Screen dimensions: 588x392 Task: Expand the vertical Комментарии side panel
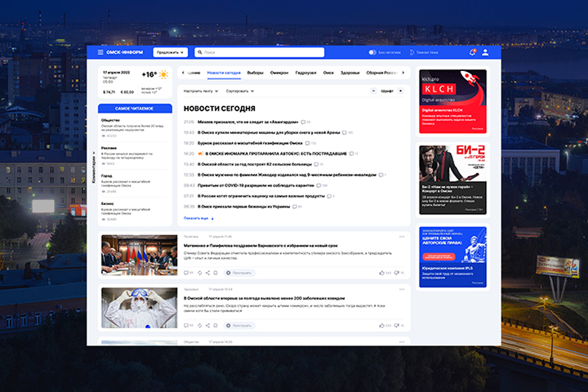coord(94,167)
